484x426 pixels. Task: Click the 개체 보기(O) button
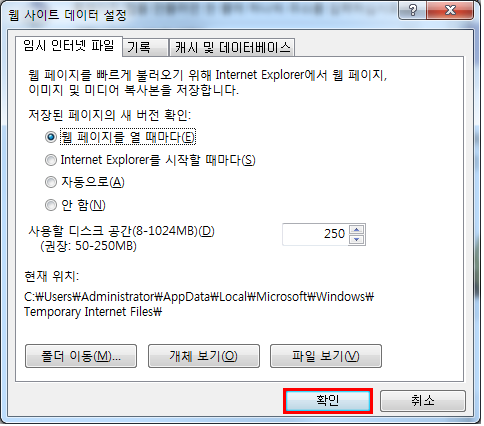(x=204, y=356)
